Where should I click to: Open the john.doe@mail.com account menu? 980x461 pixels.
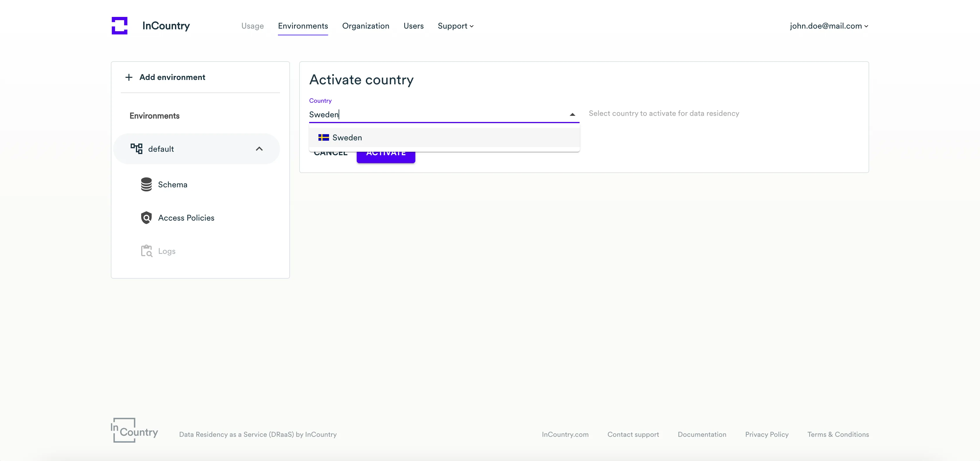(x=829, y=26)
